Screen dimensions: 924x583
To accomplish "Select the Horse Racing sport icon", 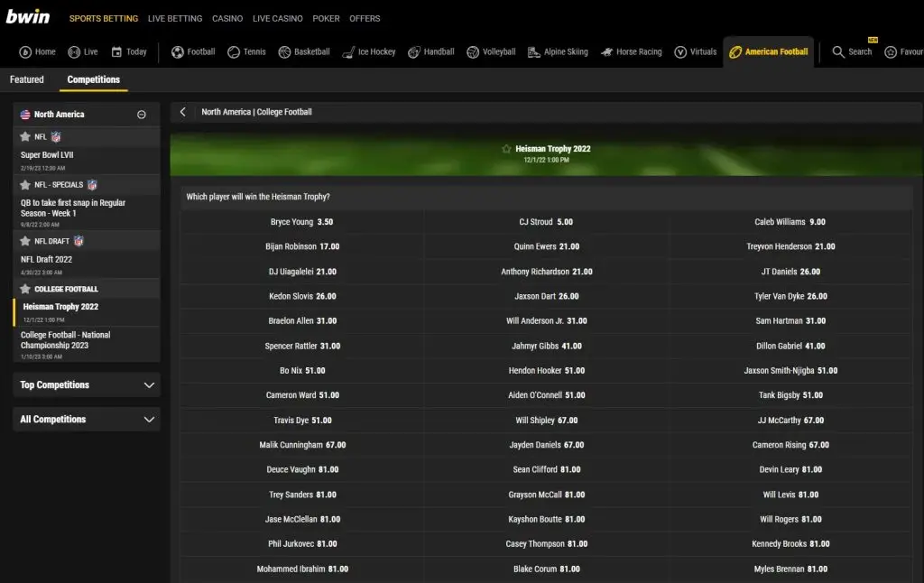I will pos(606,51).
